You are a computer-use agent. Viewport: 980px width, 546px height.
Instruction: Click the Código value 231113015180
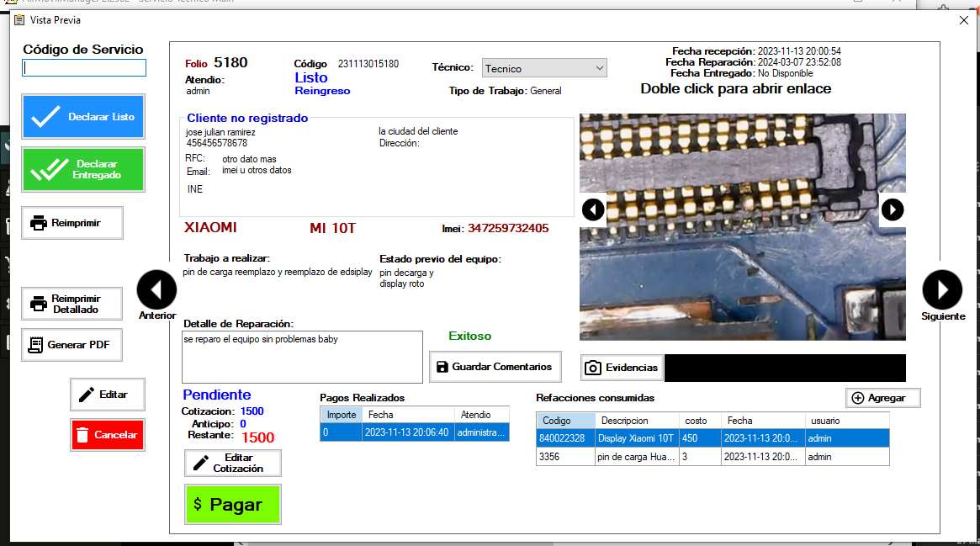[x=368, y=64]
